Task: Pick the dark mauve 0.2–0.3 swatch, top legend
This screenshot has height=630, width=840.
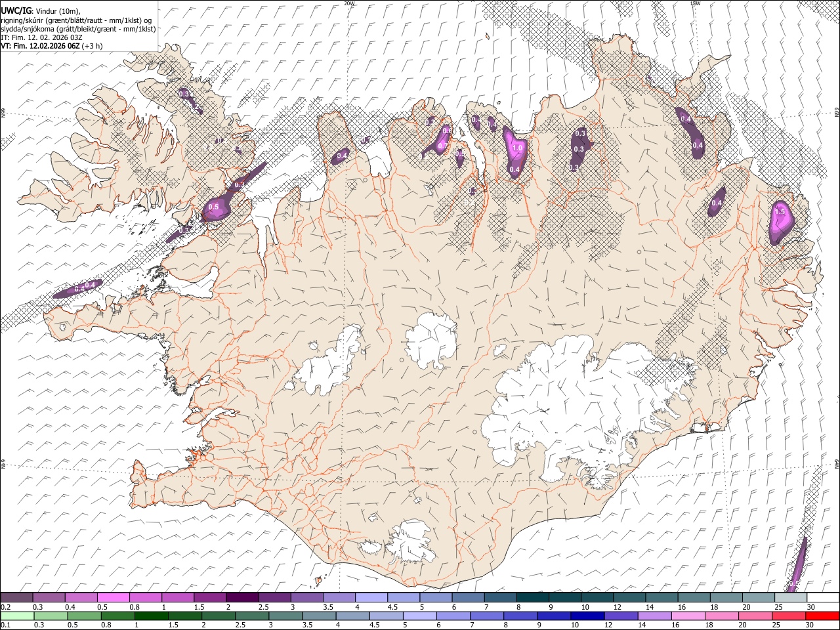Action: (16, 598)
